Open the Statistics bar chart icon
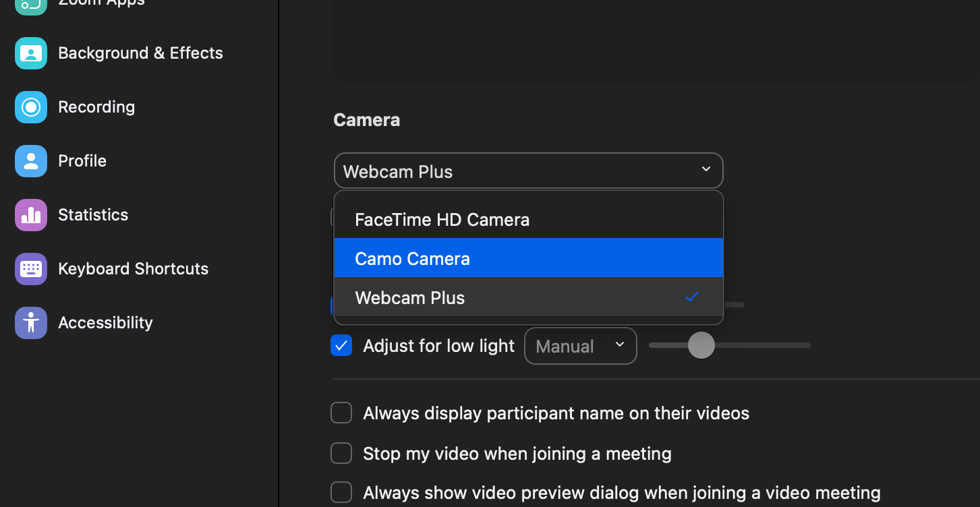The height and width of the screenshot is (507, 980). 31,215
